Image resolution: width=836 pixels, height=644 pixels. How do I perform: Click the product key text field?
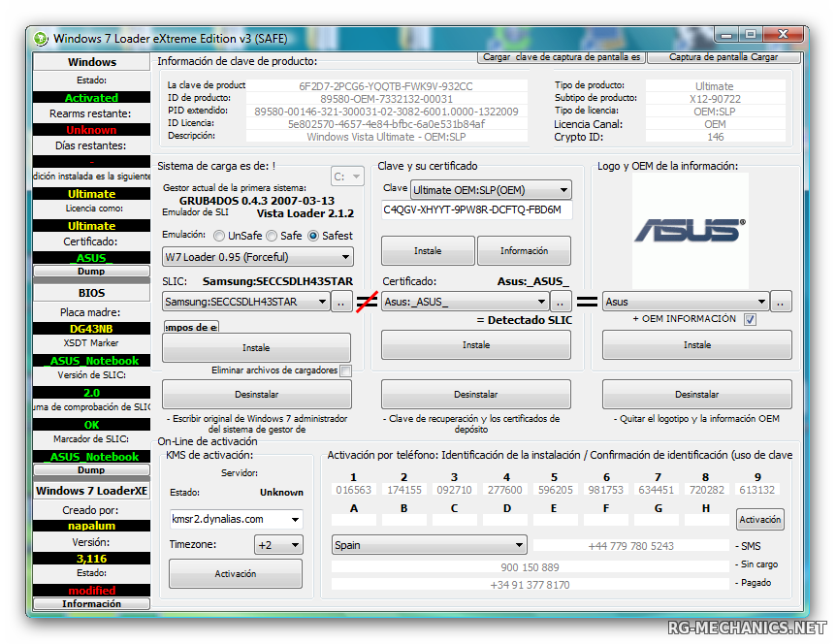click(476, 209)
